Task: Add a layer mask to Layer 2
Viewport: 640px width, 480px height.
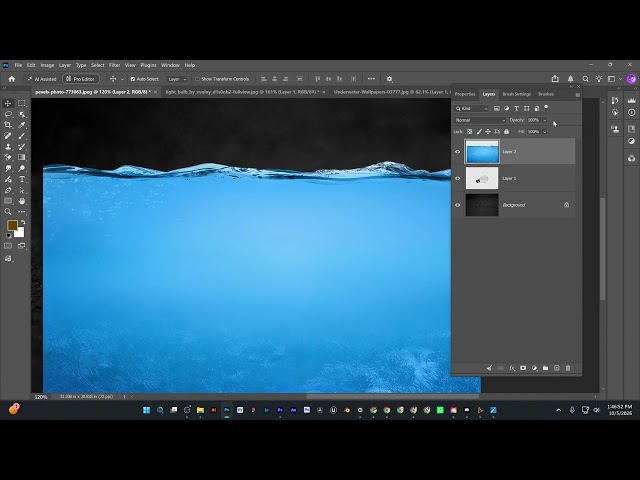Action: pyautogui.click(x=523, y=368)
